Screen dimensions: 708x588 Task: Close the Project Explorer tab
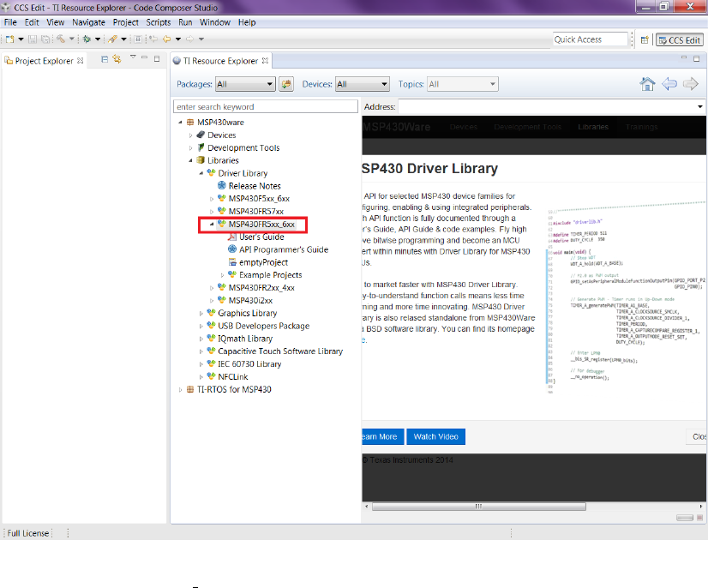81,60
